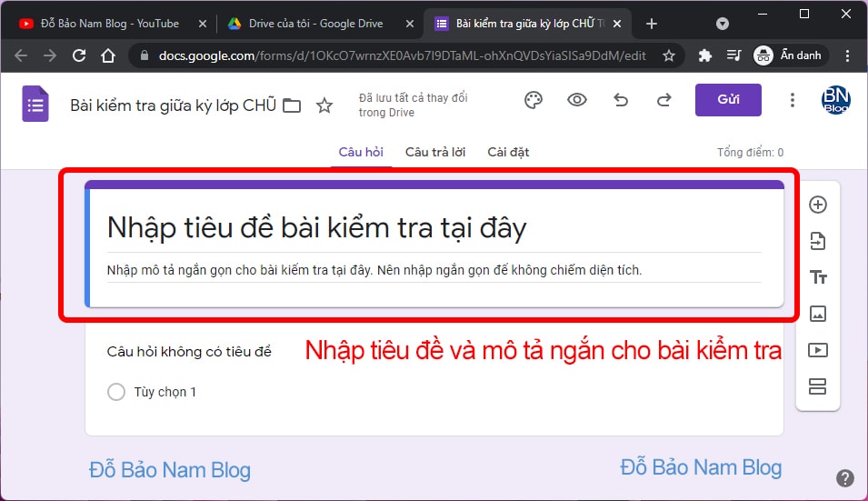Star the form document

click(x=324, y=105)
